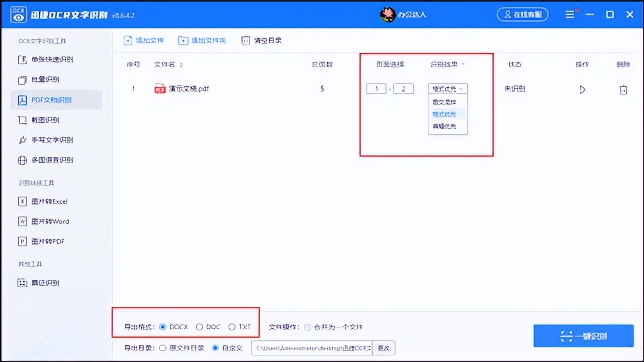This screenshot has width=644, height=362.
Task: Click the 序号 column header
Action: 133,65
